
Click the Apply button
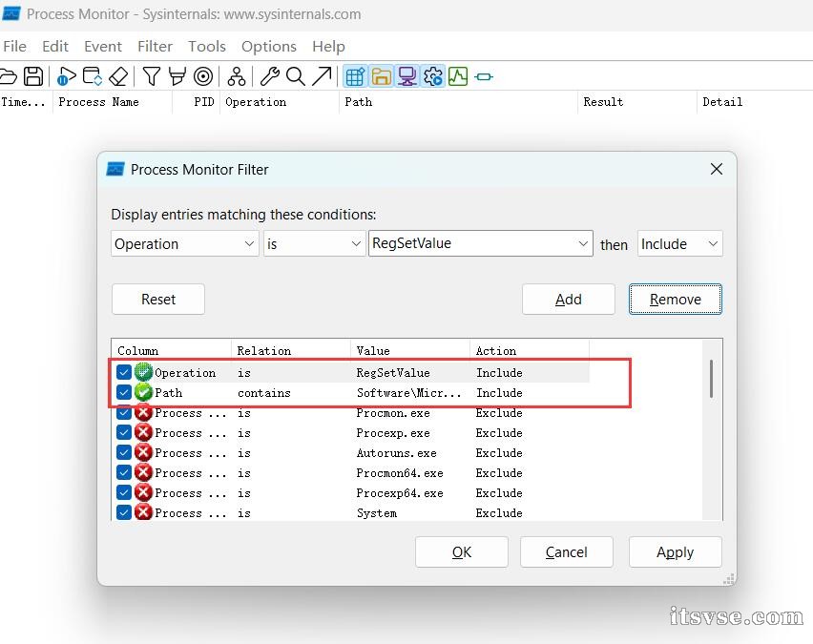click(x=675, y=552)
